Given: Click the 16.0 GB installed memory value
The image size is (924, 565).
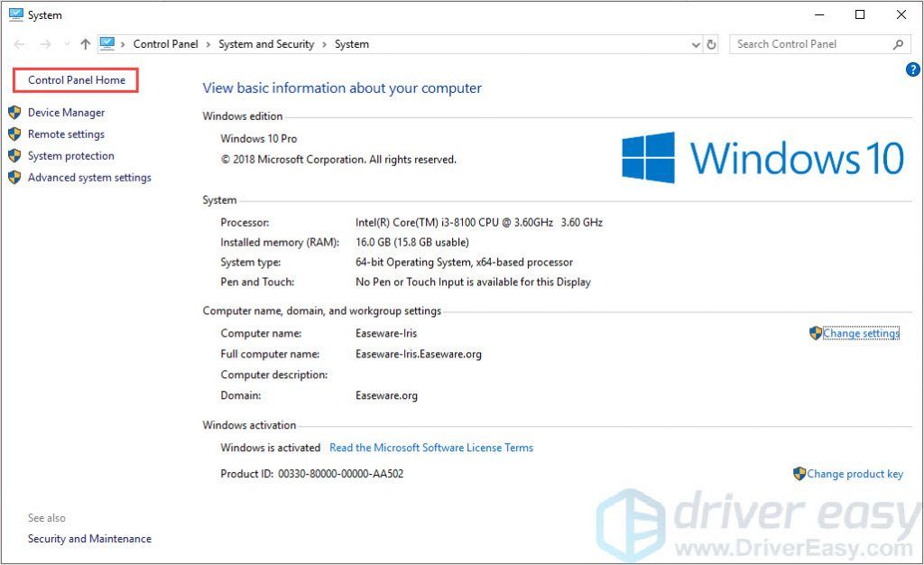Looking at the screenshot, I should click(412, 242).
